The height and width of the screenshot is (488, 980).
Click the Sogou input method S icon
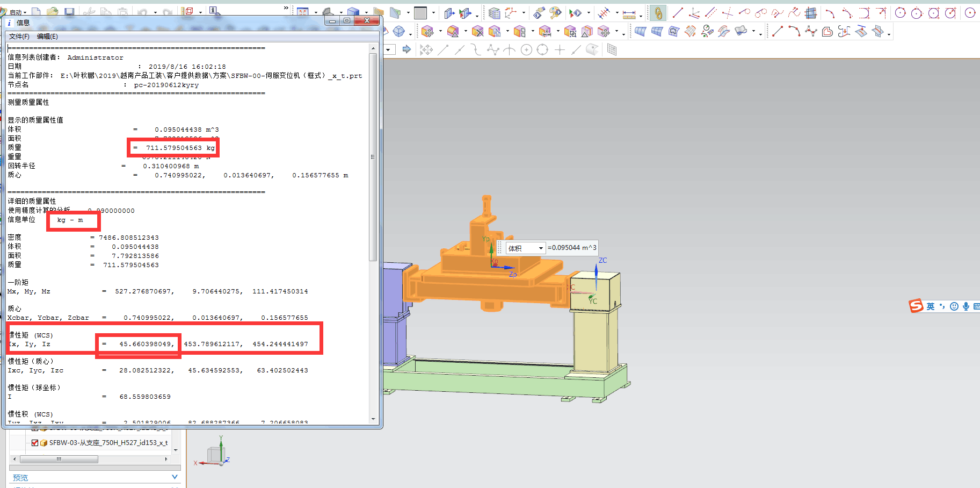tap(916, 306)
